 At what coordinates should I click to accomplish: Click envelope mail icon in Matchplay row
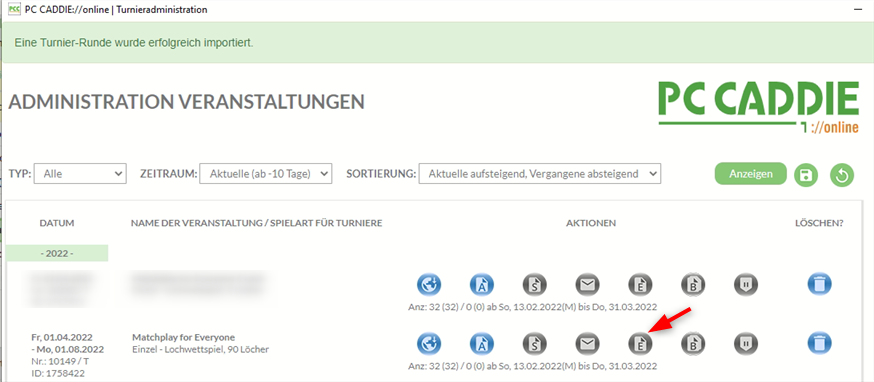pos(587,343)
